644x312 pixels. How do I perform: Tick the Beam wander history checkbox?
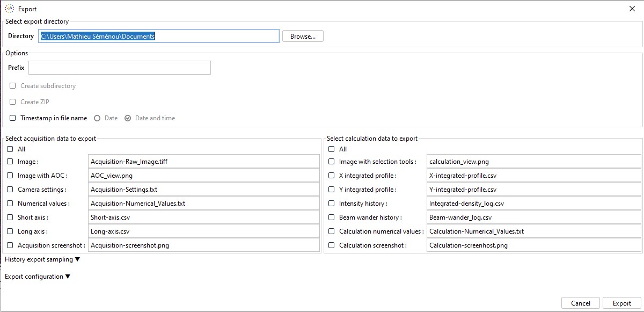332,217
